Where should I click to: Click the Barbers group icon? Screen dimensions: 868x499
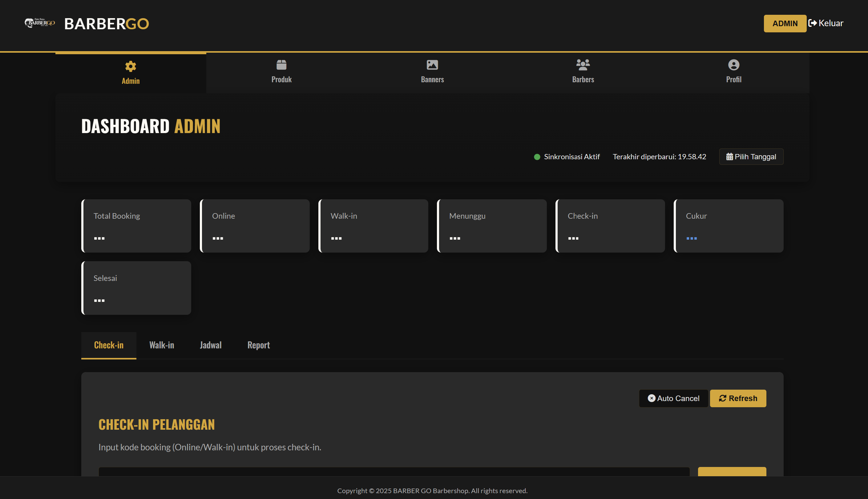point(583,65)
